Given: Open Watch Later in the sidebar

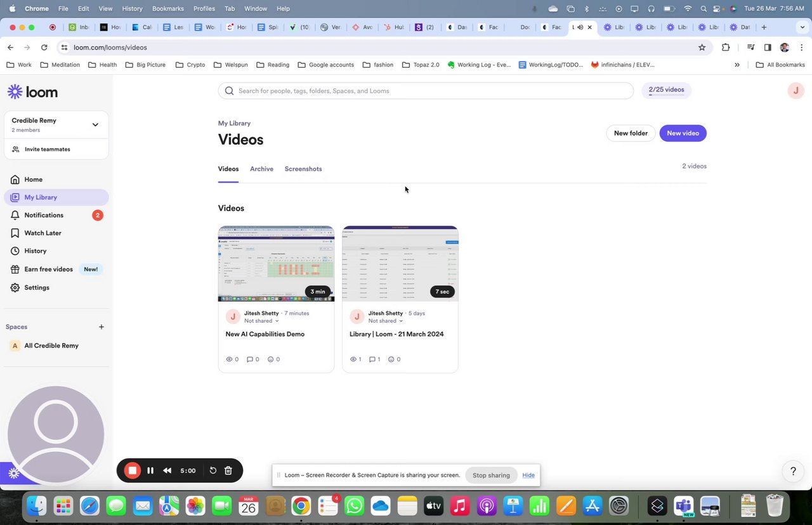Looking at the screenshot, I should click(x=43, y=233).
